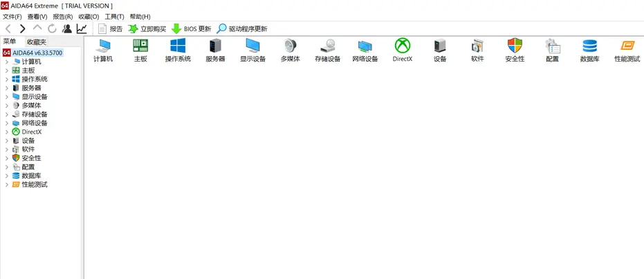This screenshot has height=279, width=644.
Task: Expand the 计算机 tree node
Action: tap(7, 62)
